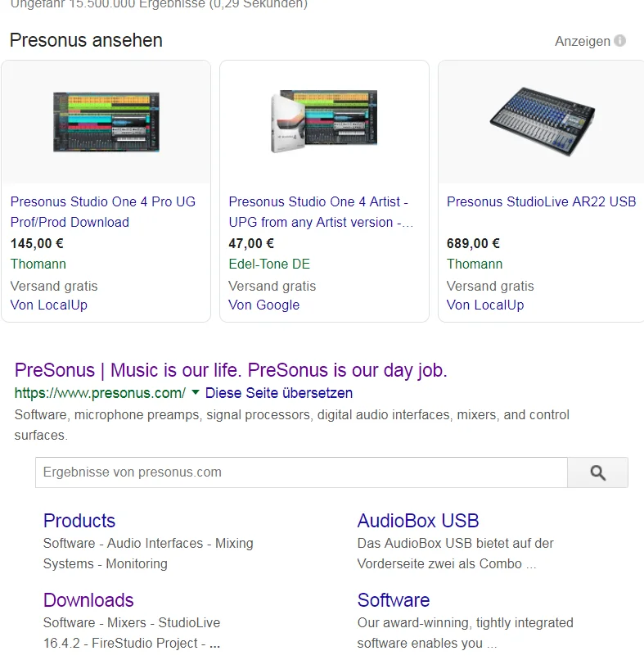Click Thomann seller under StudioLive AR22

(475, 264)
